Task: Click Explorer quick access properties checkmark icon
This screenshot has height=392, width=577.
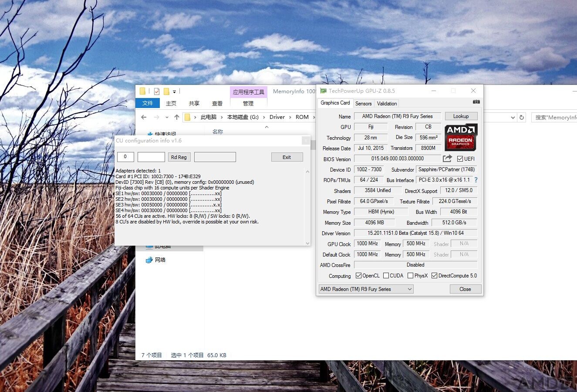Action: click(156, 91)
